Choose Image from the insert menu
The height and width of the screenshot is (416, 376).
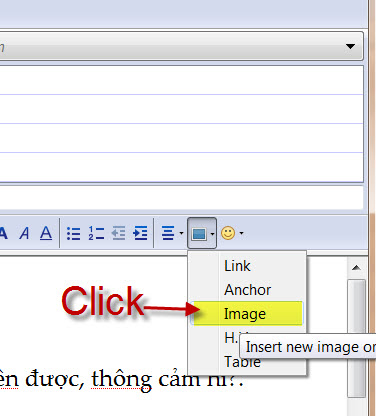pyautogui.click(x=246, y=314)
